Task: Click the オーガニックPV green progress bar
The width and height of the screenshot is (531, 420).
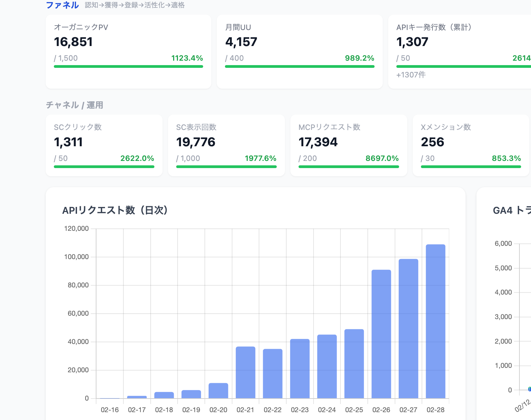Action: point(128,66)
